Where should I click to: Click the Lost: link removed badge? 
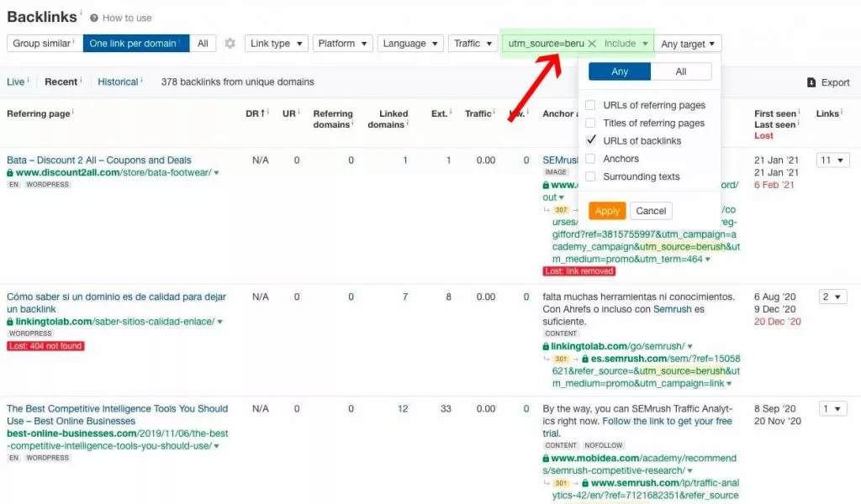578,271
